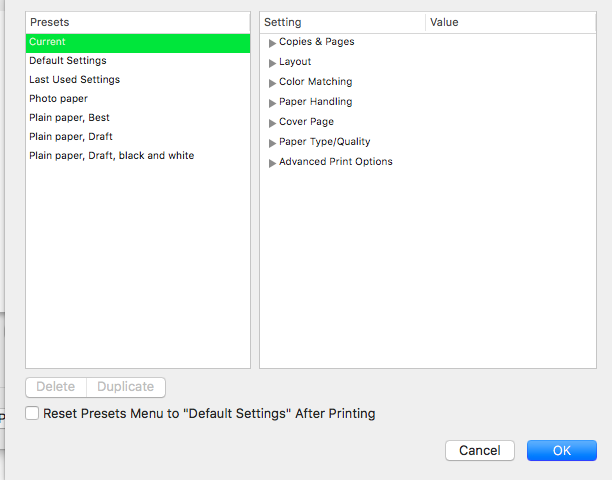Select the Default Settings preset

pyautogui.click(x=137, y=61)
